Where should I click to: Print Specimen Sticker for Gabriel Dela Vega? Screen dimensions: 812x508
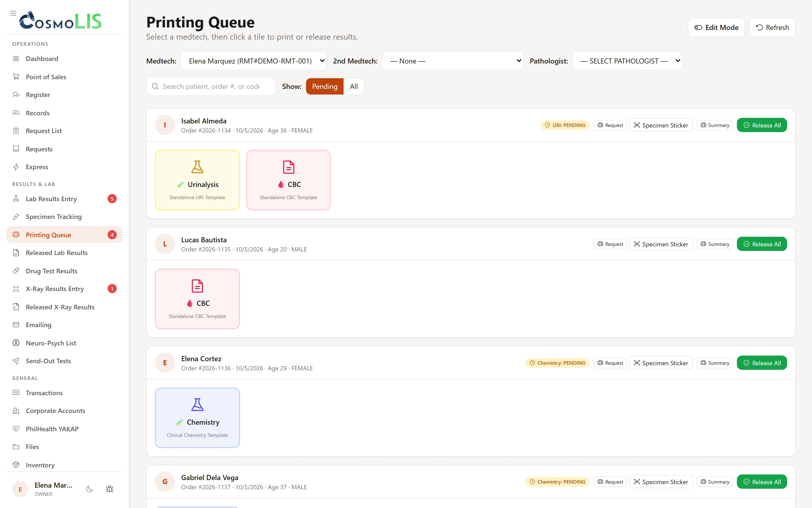pos(661,482)
